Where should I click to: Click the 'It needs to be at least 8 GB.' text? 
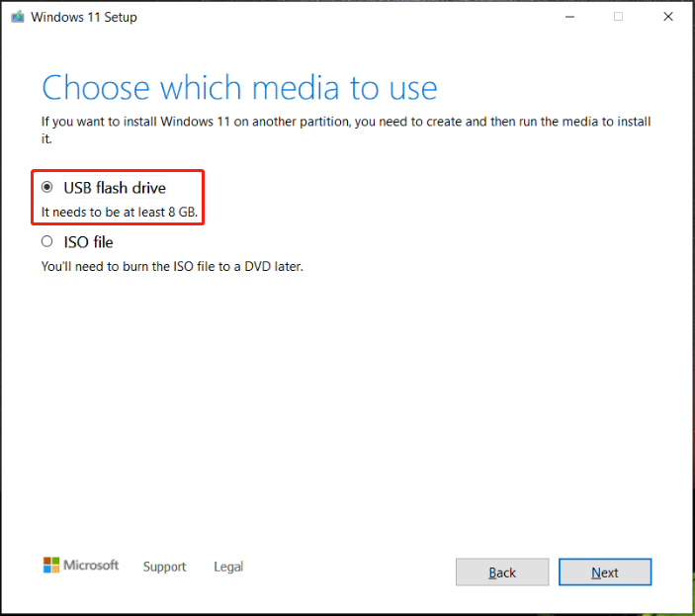[120, 213]
